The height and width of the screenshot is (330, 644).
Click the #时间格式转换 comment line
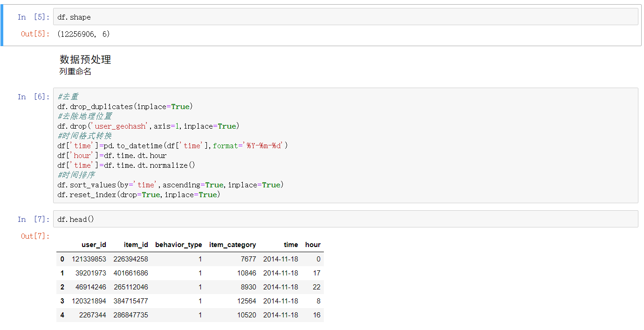[x=84, y=136]
